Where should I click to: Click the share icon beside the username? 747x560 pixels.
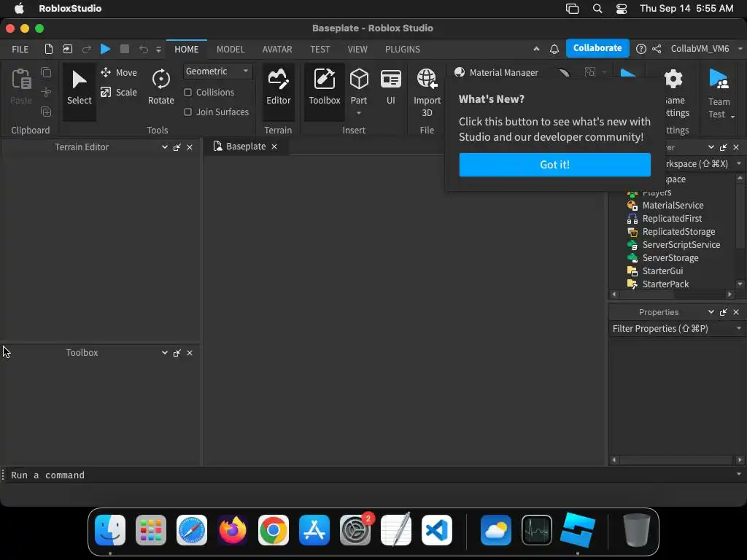point(657,49)
